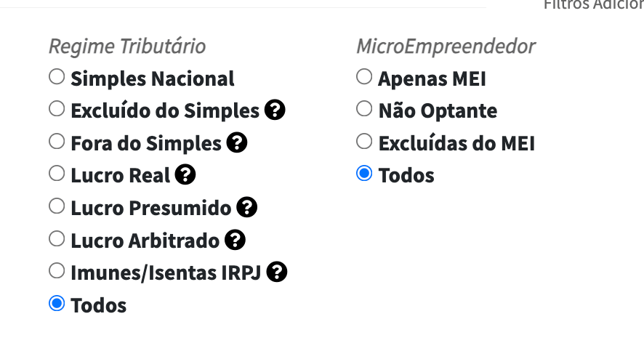644x343 pixels.
Task: Select the Imunes/Isentas IRPJ option
Action: 57,271
